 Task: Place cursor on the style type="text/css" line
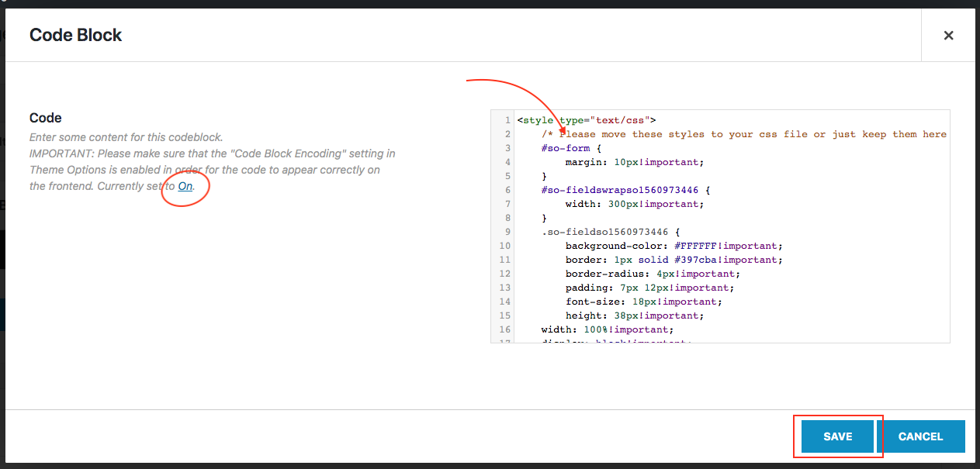pos(587,120)
